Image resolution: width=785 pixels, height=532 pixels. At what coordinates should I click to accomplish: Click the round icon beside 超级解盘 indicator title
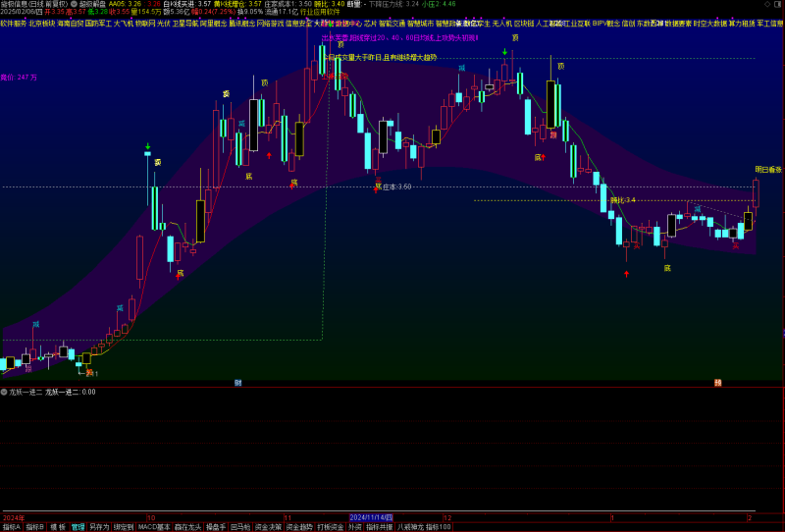point(74,4)
